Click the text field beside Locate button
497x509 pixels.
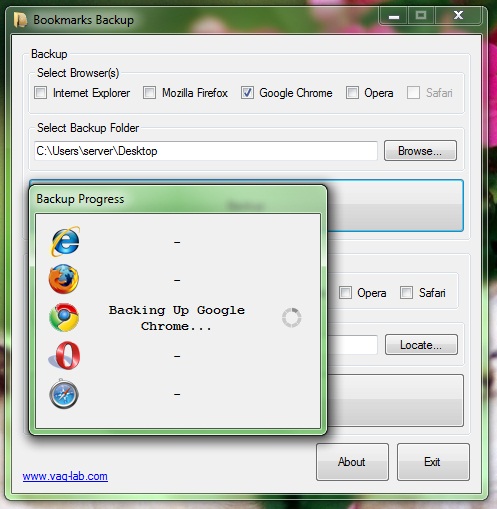tap(353, 345)
